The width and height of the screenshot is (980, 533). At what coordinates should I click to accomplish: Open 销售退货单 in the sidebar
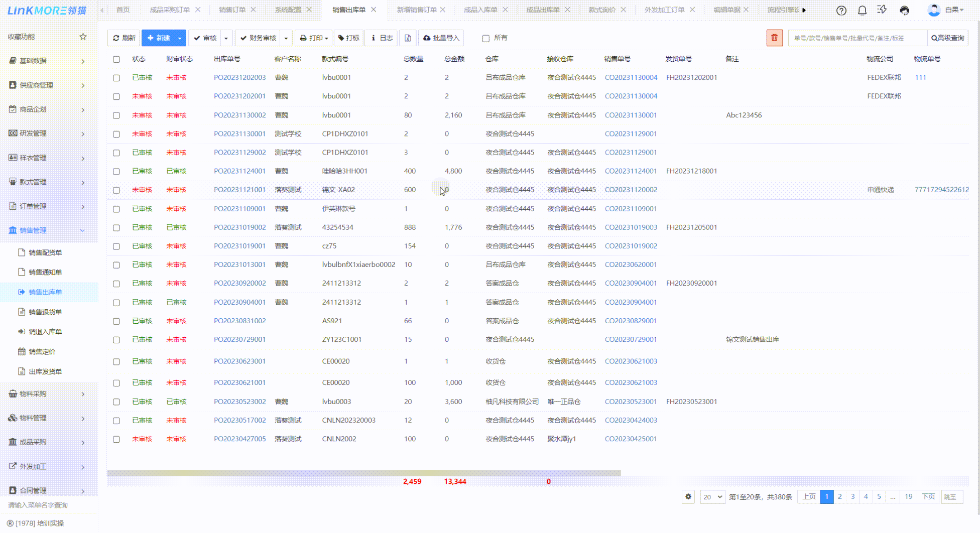(x=45, y=312)
